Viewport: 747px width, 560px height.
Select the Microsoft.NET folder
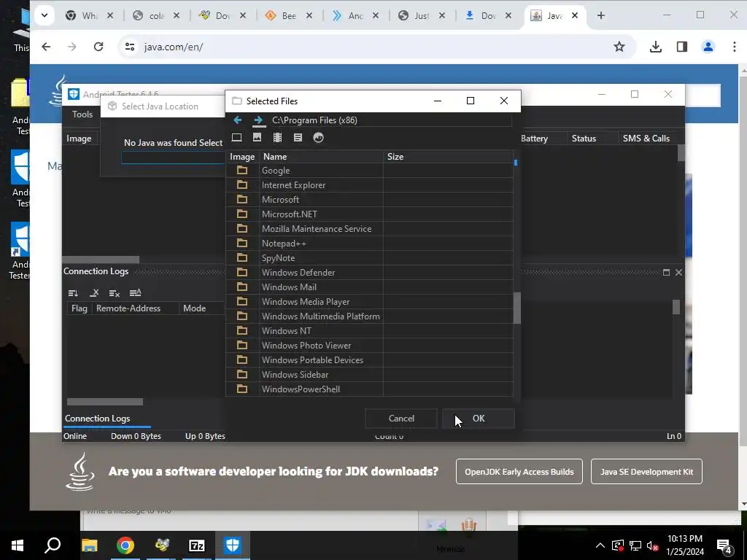(369, 214)
